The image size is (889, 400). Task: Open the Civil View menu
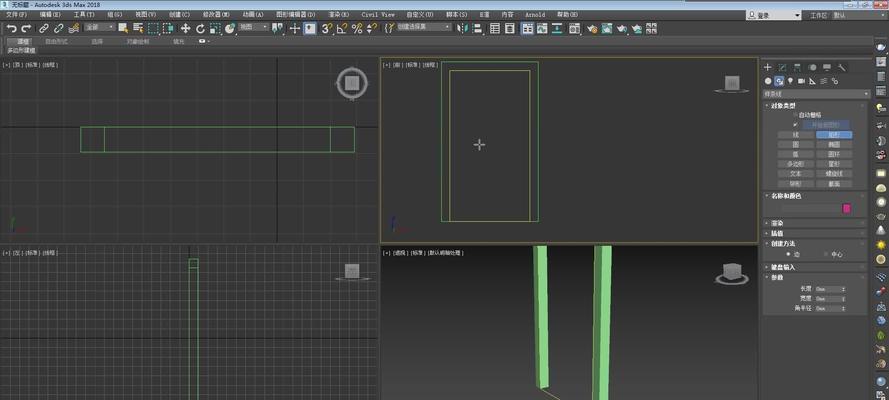[378, 15]
